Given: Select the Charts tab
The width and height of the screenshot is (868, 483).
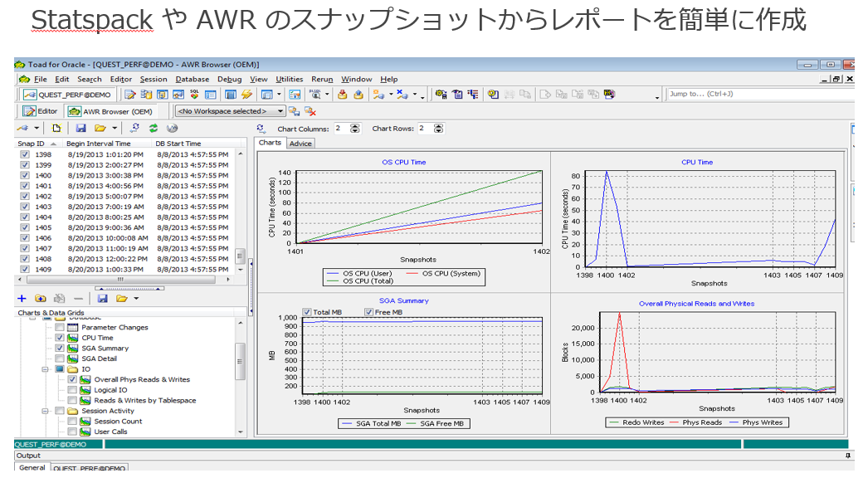Looking at the screenshot, I should [271, 143].
